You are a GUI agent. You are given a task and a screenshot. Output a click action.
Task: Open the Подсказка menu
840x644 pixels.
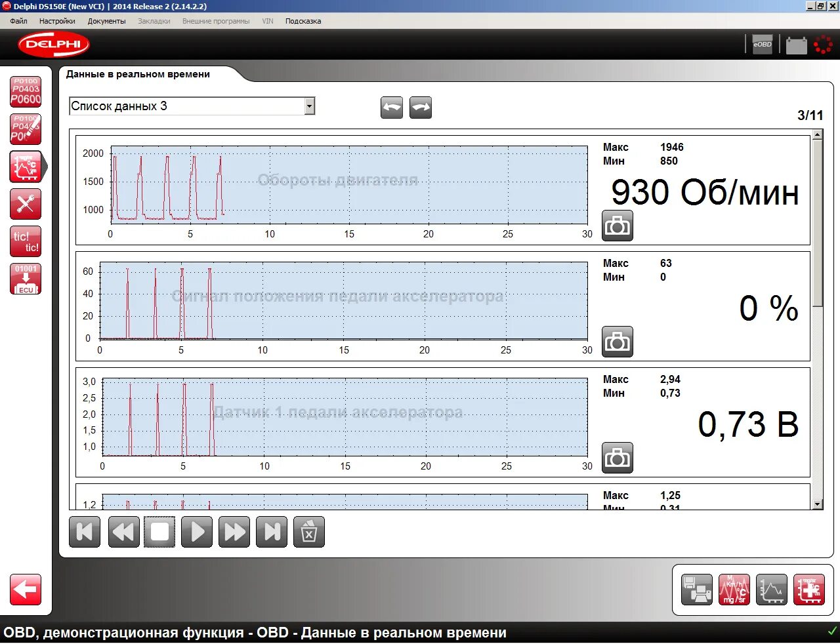[x=303, y=21]
